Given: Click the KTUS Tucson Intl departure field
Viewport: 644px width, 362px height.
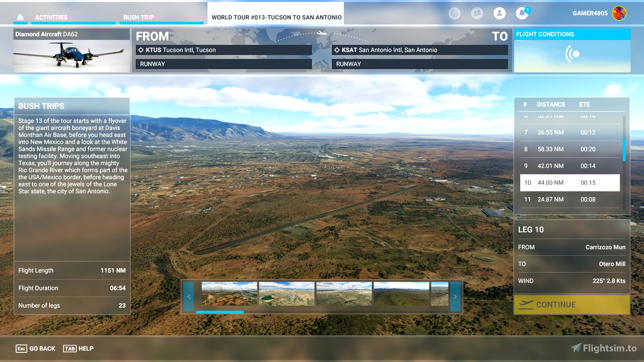Looking at the screenshot, I should [224, 50].
